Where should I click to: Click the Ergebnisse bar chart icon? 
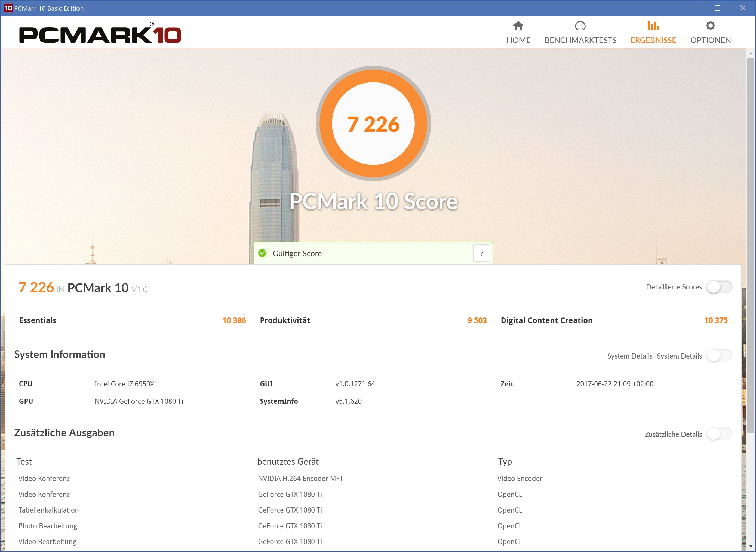(x=653, y=26)
